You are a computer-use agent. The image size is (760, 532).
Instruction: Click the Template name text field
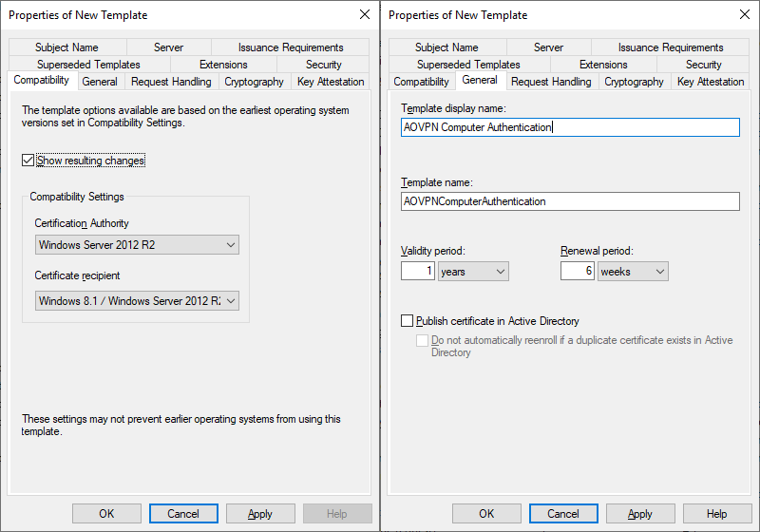[571, 201]
